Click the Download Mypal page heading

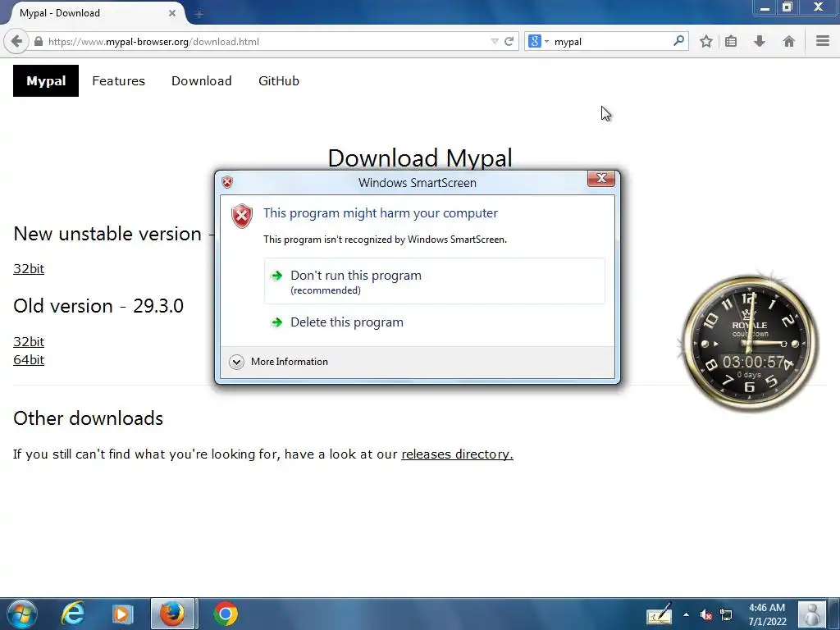(420, 158)
